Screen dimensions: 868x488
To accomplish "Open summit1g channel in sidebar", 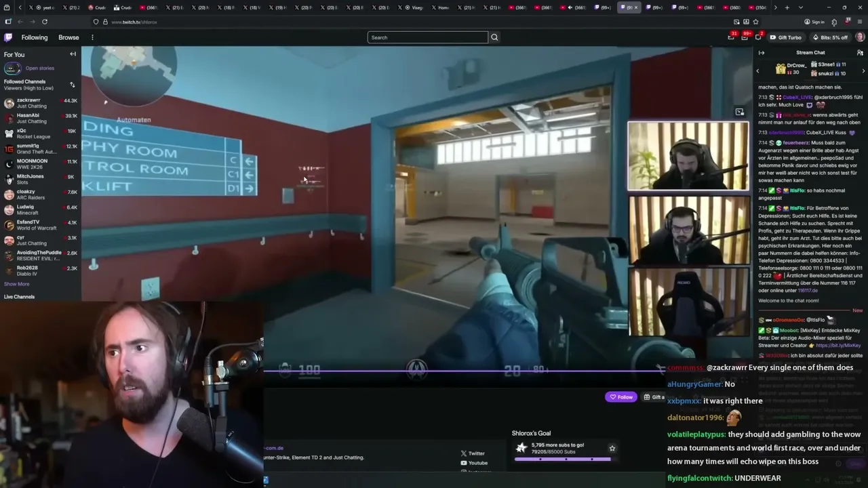I will click(x=40, y=148).
